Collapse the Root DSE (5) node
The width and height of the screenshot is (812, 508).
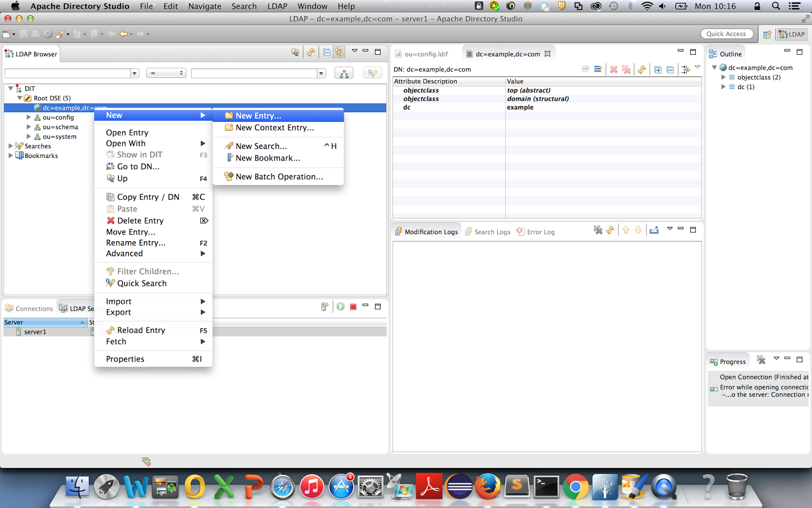click(20, 98)
